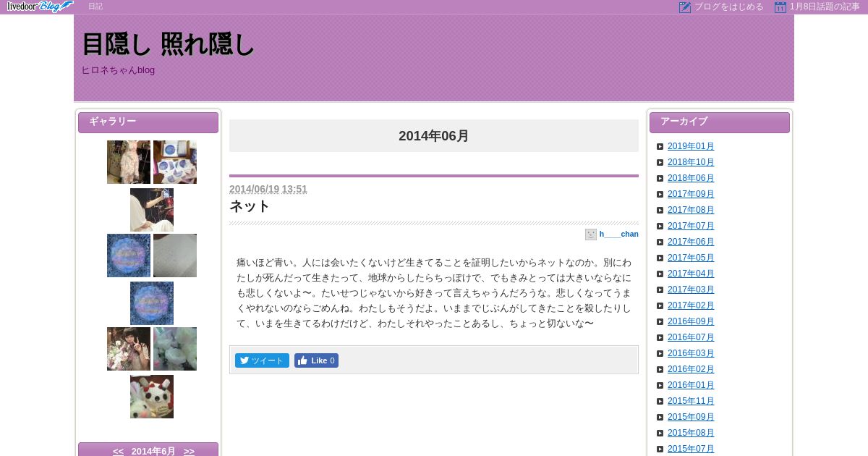This screenshot has width=868, height=456.
Task: Open gallery thumbnail of girl with flowers
Action: click(129, 349)
